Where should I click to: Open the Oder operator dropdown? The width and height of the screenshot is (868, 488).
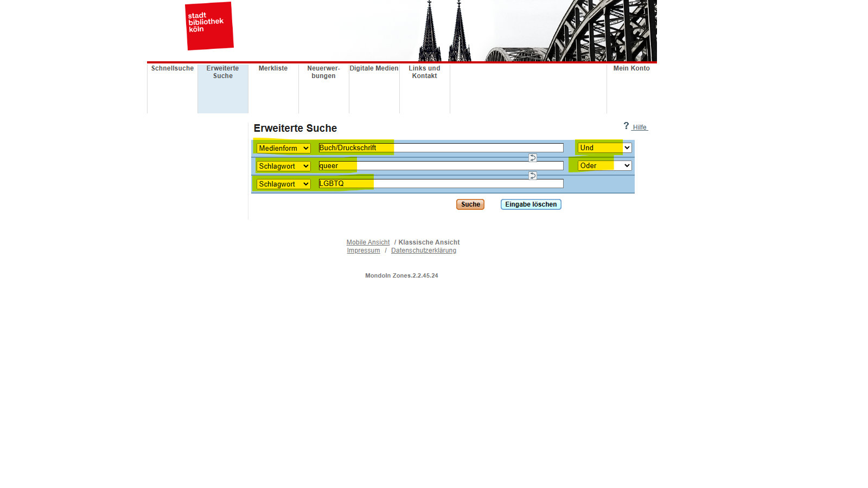click(x=604, y=165)
